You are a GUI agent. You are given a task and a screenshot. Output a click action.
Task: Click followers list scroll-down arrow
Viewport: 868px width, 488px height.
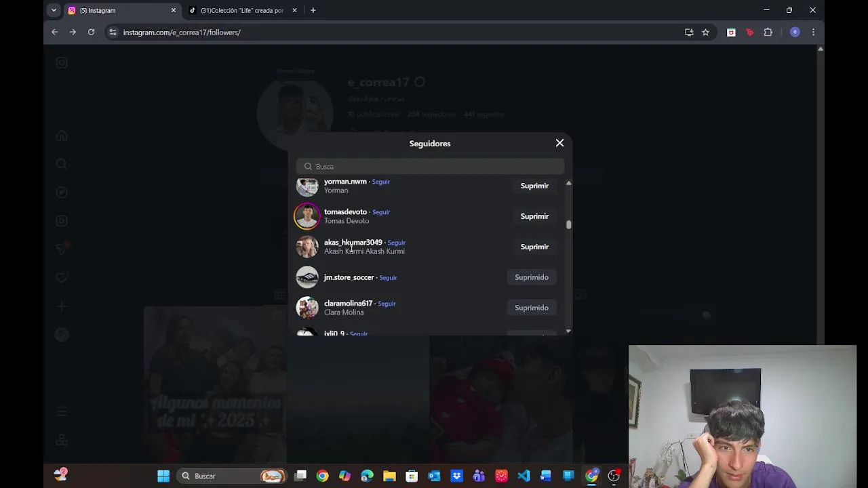(x=568, y=331)
